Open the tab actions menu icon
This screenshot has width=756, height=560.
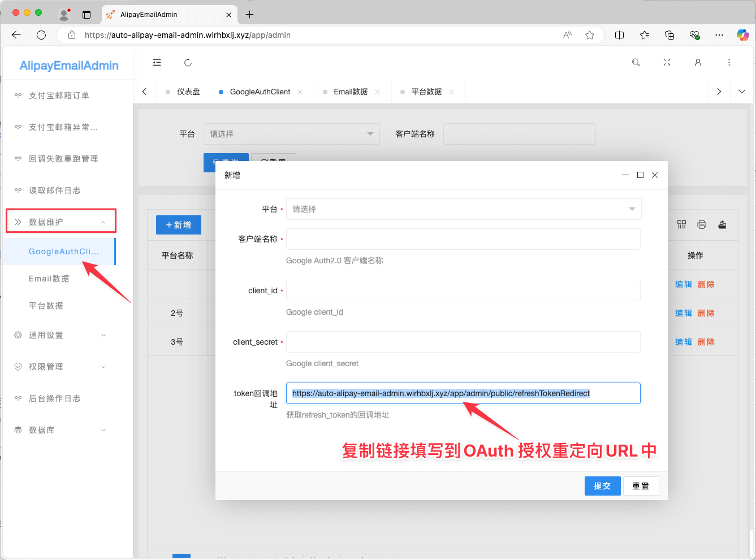87,15
